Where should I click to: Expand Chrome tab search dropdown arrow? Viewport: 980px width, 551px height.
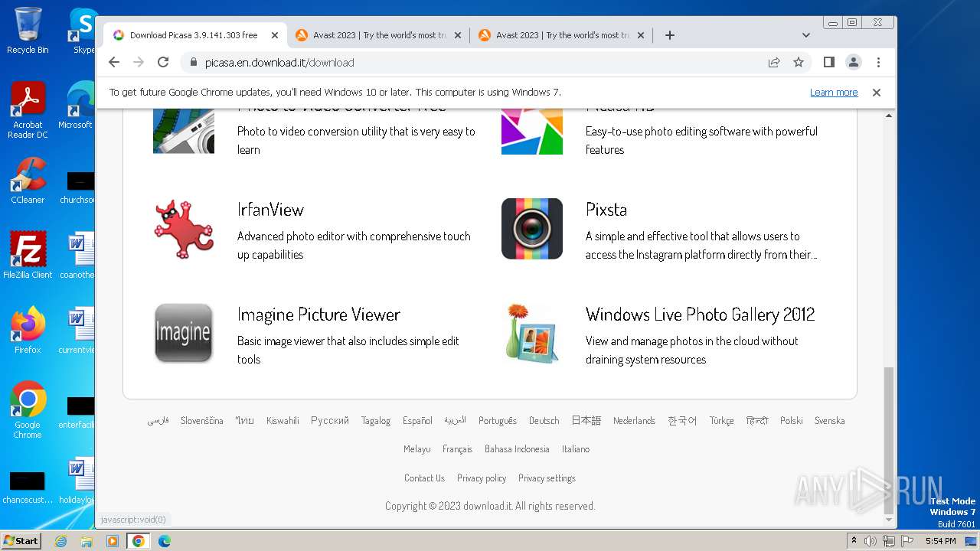click(806, 35)
